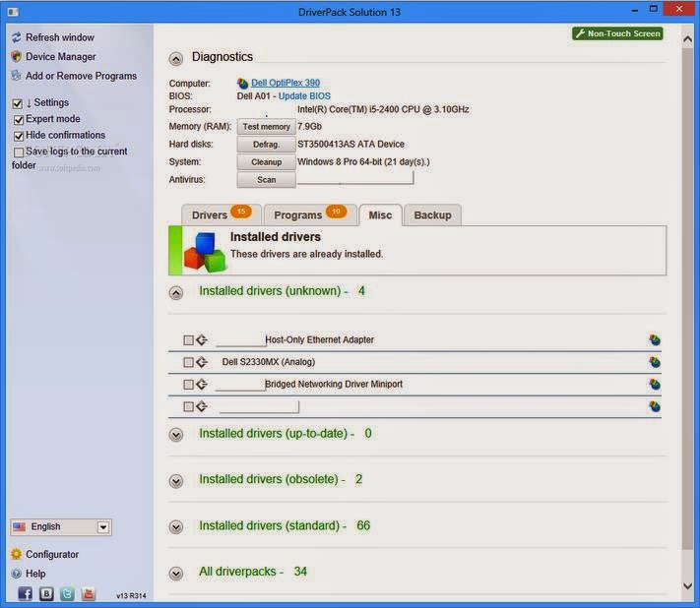The height and width of the screenshot is (608, 700).
Task: Open the Facebook social icon
Action: pyautogui.click(x=25, y=593)
